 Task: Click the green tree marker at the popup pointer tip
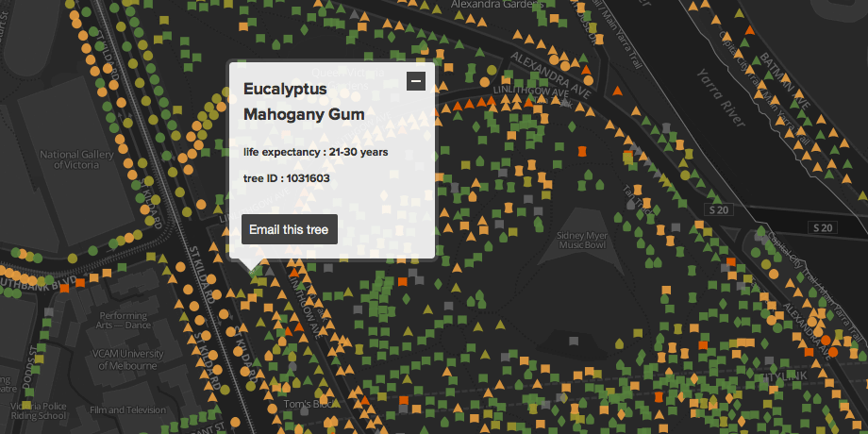pos(257,272)
